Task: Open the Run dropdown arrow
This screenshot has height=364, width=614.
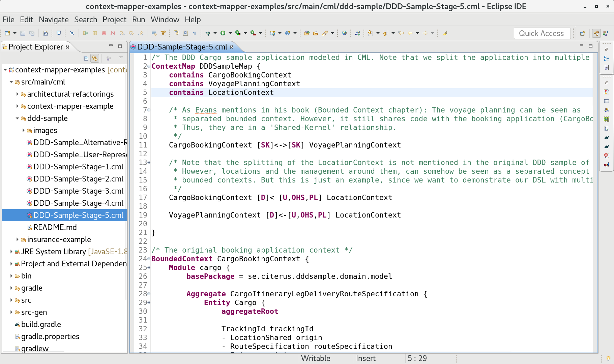Action: (x=230, y=33)
